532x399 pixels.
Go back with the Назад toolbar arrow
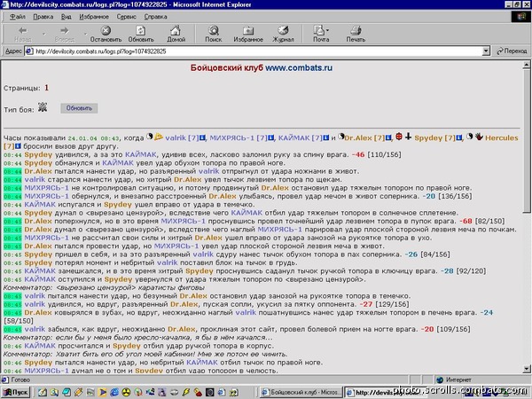(x=22, y=34)
